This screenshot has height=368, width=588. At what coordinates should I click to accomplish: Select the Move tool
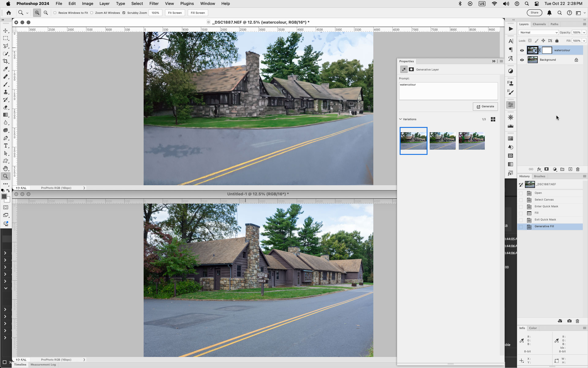tap(6, 31)
